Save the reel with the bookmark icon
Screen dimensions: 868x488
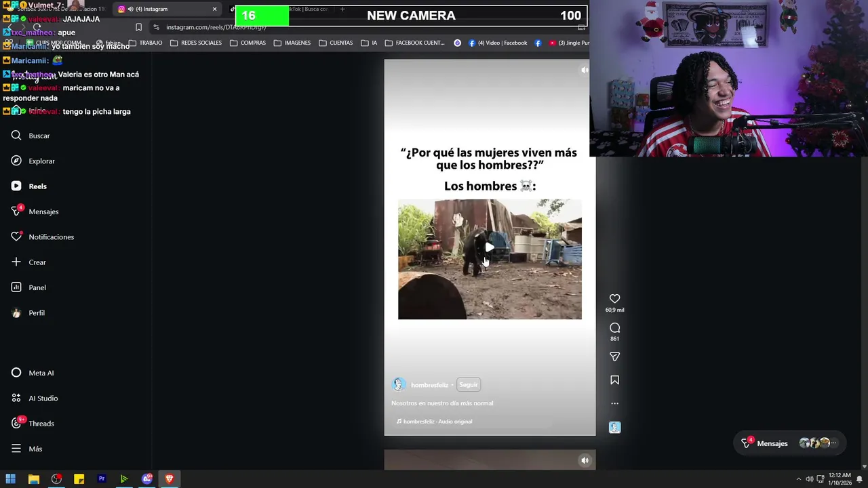[614, 380]
